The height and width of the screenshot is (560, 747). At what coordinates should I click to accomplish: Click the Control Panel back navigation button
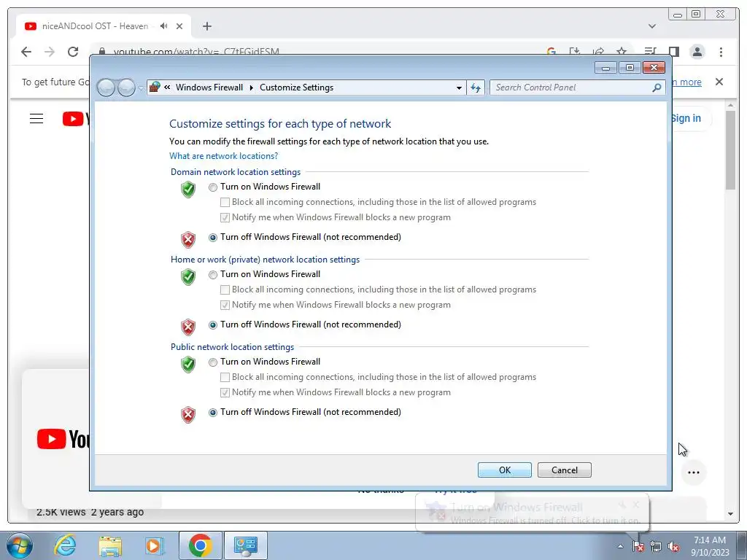[107, 87]
